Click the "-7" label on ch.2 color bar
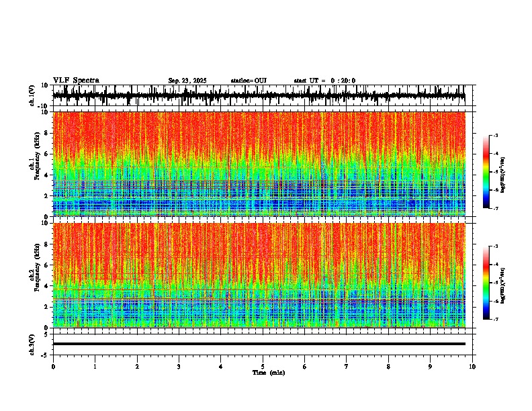The height and width of the screenshot is (411, 532). point(495,320)
